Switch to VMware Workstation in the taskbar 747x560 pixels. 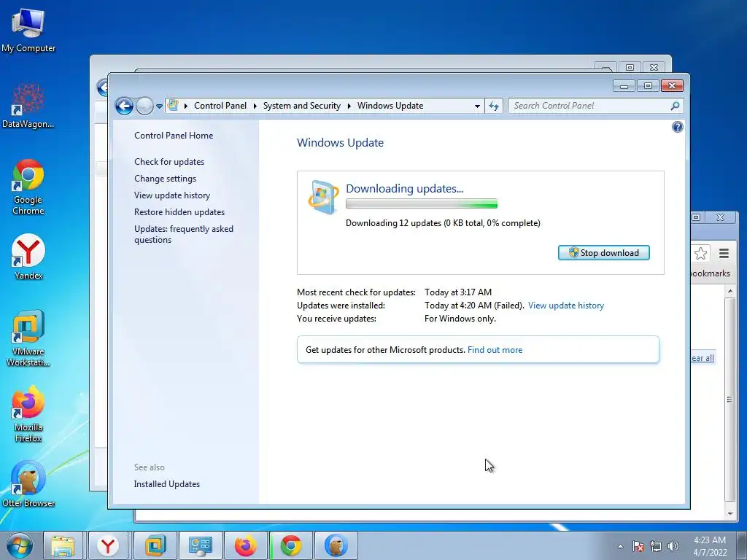[x=155, y=545]
